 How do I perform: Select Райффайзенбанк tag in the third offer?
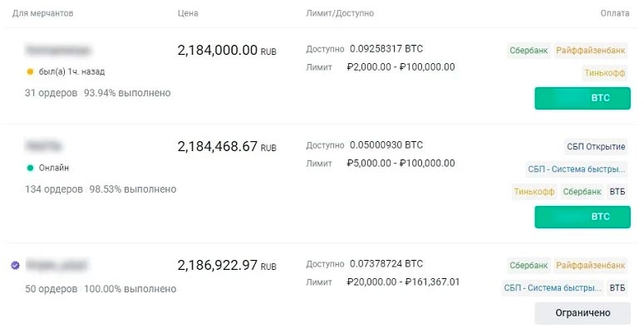tap(591, 266)
